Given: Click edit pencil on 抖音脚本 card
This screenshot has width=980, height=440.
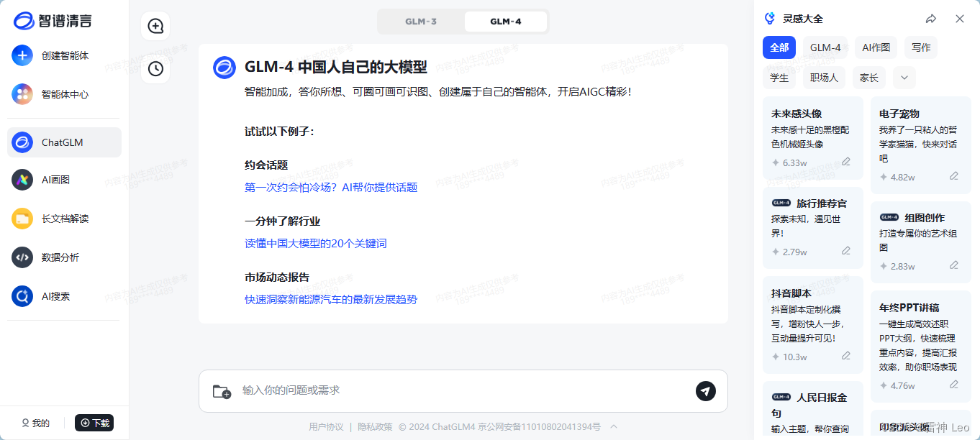Looking at the screenshot, I should (846, 356).
